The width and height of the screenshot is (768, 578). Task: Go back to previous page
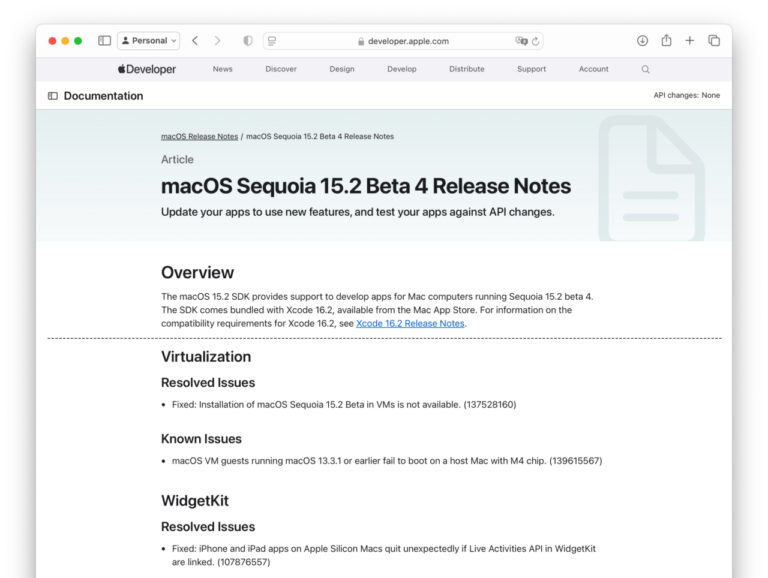point(195,41)
